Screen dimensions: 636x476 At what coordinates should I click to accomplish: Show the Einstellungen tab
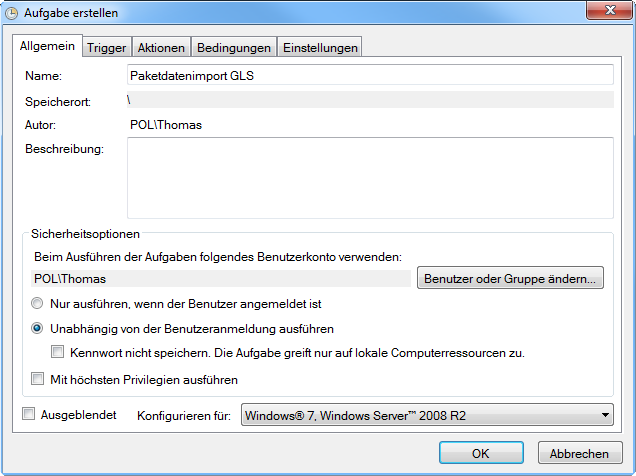[319, 48]
